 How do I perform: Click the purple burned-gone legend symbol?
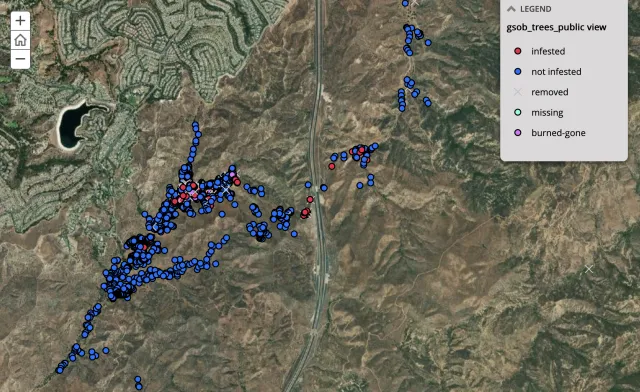(518, 133)
